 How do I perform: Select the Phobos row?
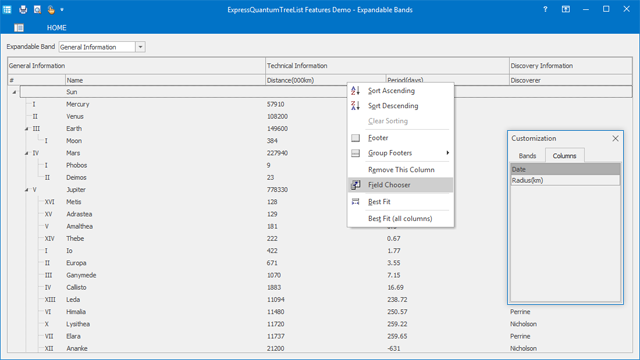[320, 165]
